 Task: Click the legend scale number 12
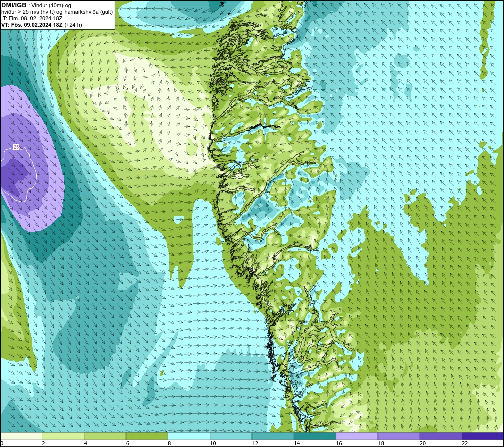[x=255, y=443]
